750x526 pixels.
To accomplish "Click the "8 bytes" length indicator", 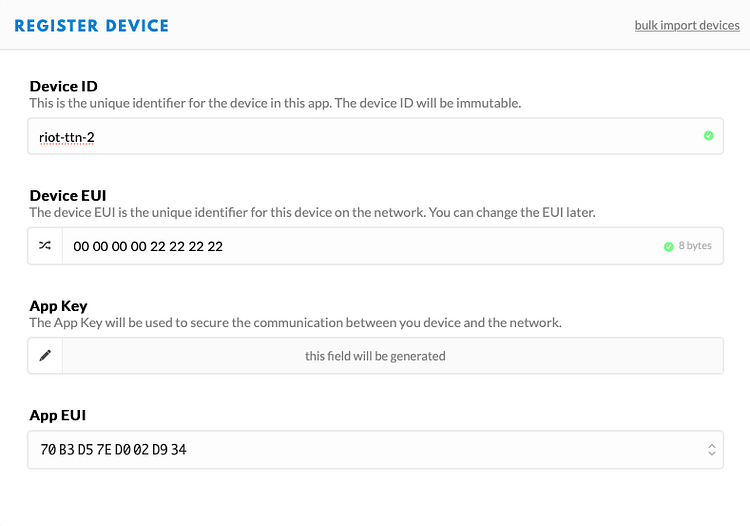I will point(695,246).
